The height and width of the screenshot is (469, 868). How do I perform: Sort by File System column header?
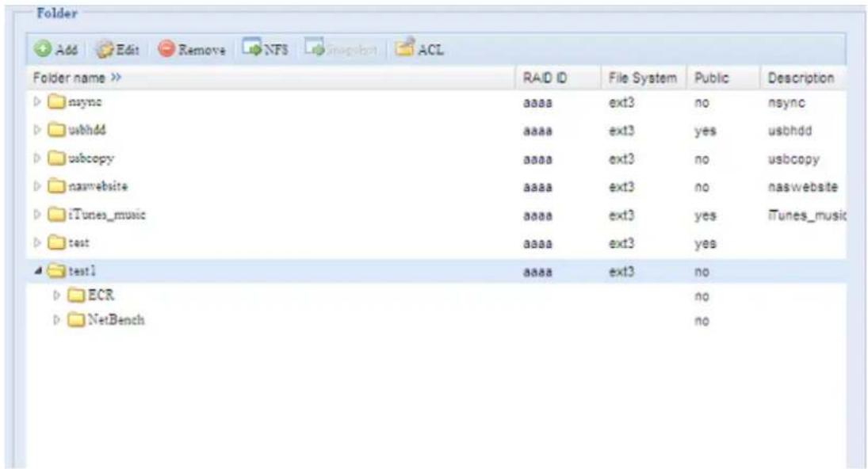[x=644, y=78]
